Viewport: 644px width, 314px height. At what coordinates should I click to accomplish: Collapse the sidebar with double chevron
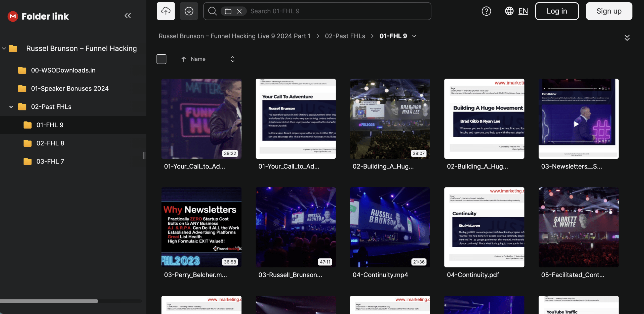128,16
